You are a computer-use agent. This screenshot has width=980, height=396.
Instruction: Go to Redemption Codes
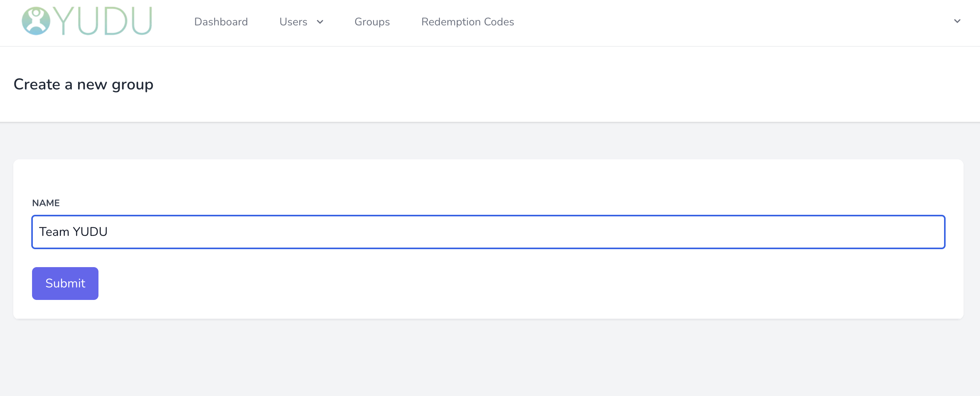[x=467, y=22]
